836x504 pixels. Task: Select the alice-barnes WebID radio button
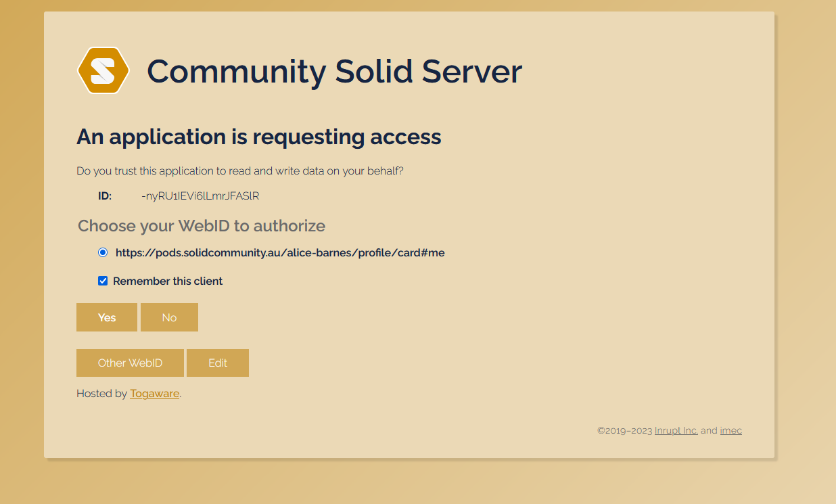[103, 252]
